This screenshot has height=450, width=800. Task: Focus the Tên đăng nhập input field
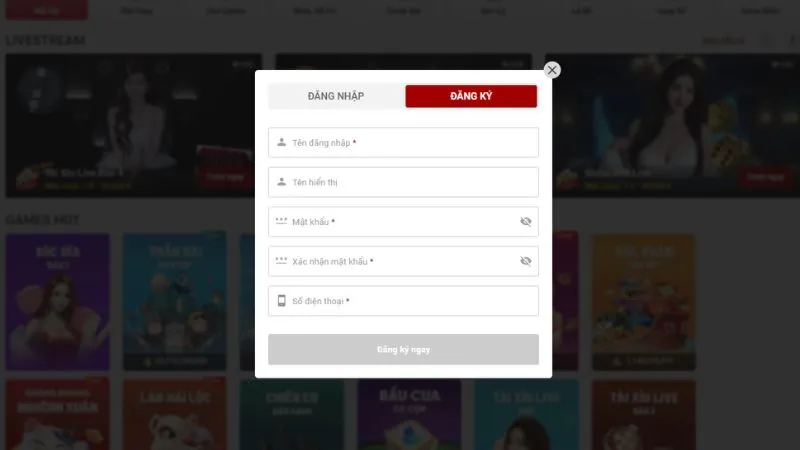pos(403,142)
